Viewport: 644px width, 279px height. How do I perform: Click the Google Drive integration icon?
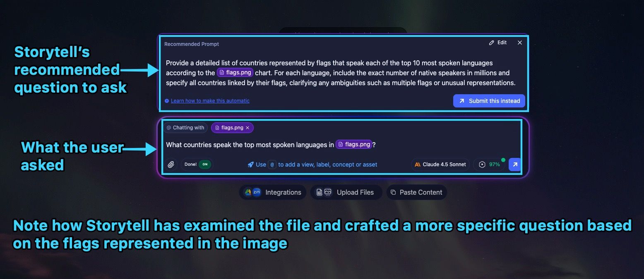tap(248, 192)
